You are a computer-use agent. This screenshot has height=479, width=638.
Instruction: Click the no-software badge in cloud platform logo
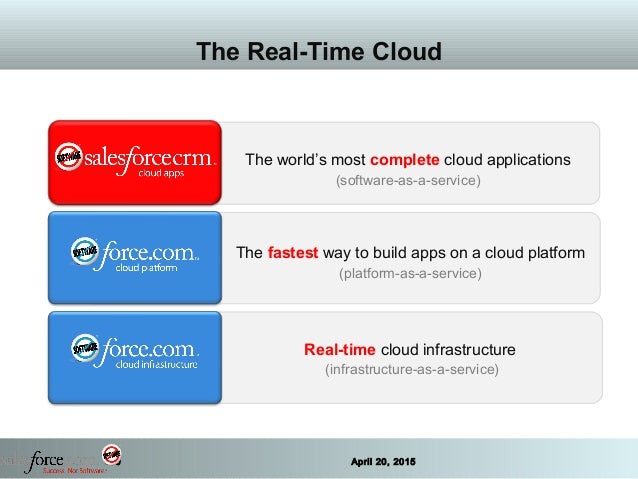coord(84,251)
